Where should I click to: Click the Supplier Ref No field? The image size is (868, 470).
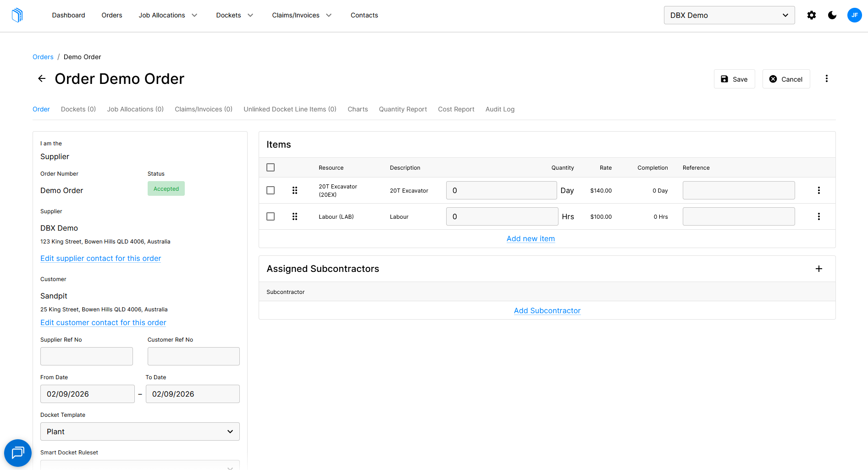[x=87, y=356]
